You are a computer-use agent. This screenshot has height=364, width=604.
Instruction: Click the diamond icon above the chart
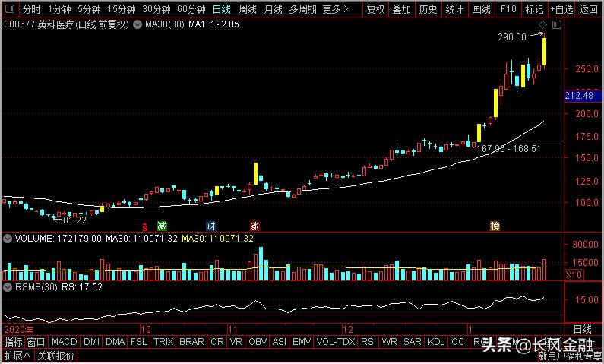542,25
